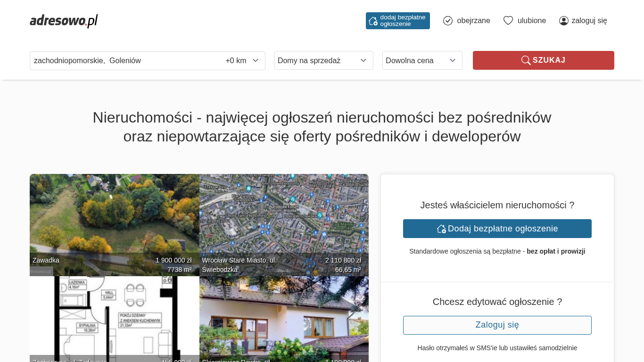Click the magnifier icon in search button

click(x=526, y=60)
